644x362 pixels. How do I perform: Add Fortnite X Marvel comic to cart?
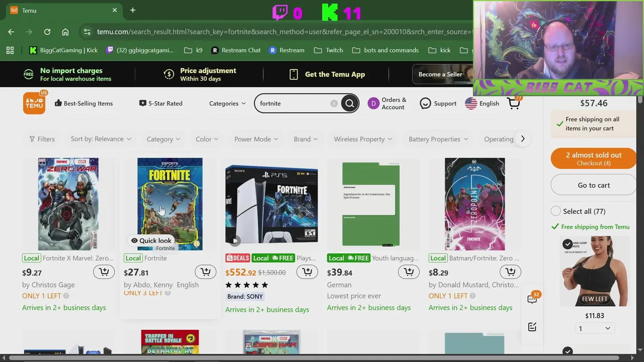tap(104, 272)
